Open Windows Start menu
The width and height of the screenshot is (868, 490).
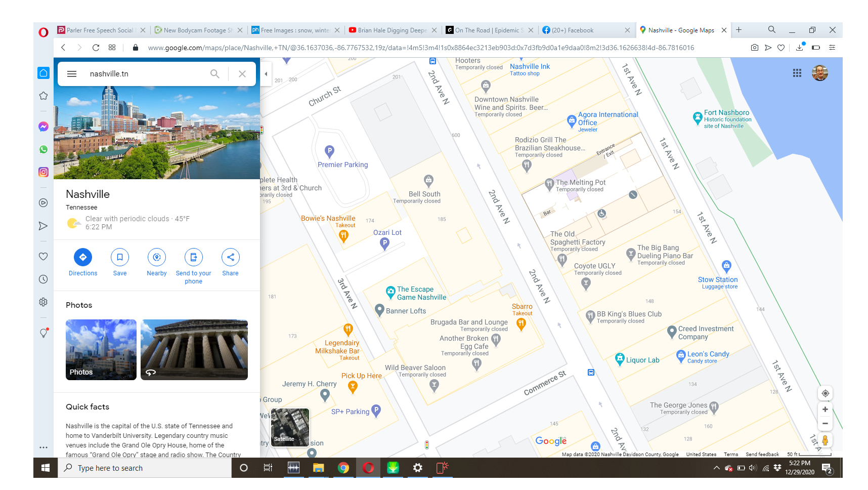[46, 468]
